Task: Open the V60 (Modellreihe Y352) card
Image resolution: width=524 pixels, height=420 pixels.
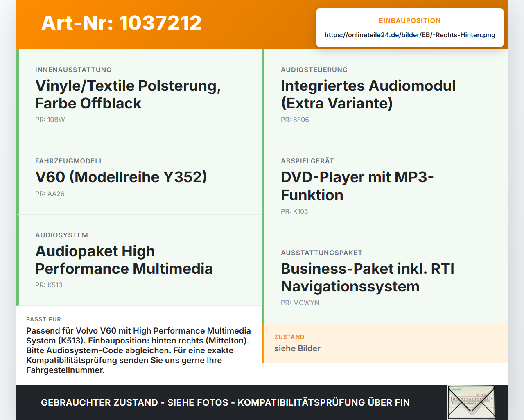Action: [x=139, y=177]
